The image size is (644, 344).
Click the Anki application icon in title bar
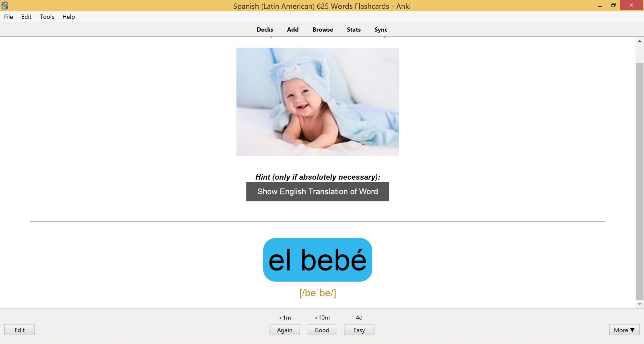4,4
